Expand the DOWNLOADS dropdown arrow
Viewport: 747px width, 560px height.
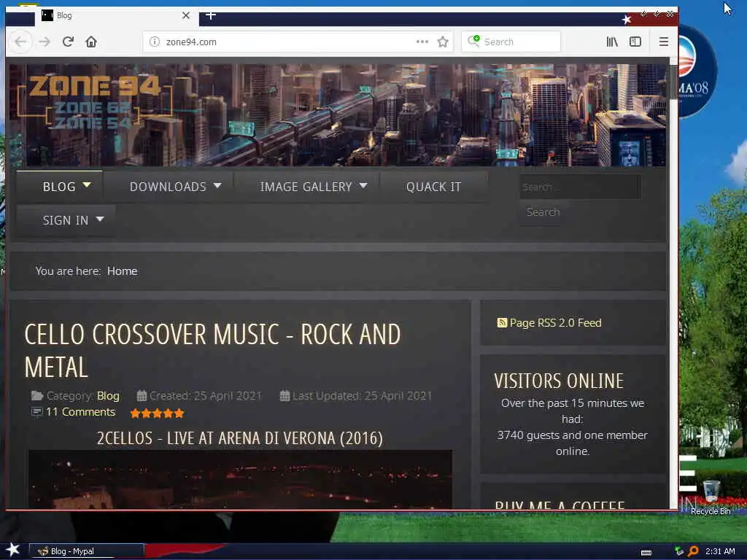[217, 185]
